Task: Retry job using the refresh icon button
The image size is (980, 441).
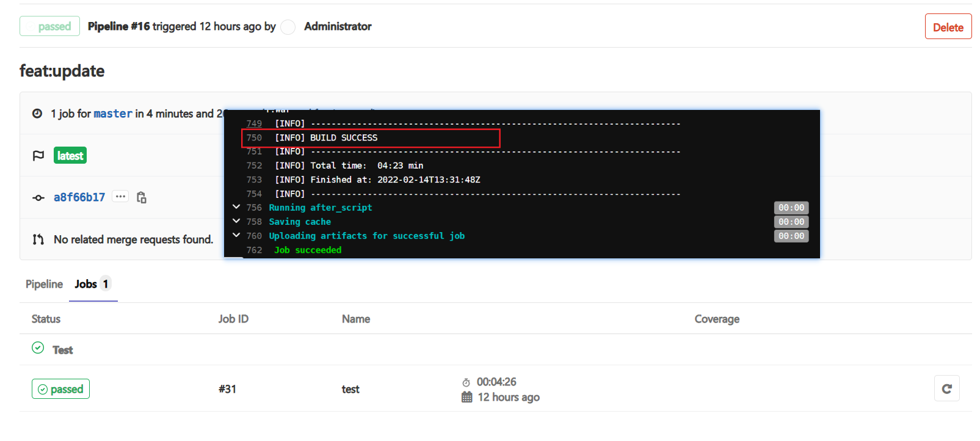Action: point(947,388)
